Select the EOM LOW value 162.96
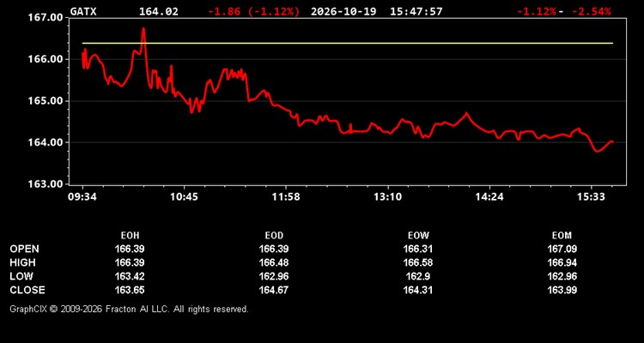644x343 pixels. click(562, 276)
